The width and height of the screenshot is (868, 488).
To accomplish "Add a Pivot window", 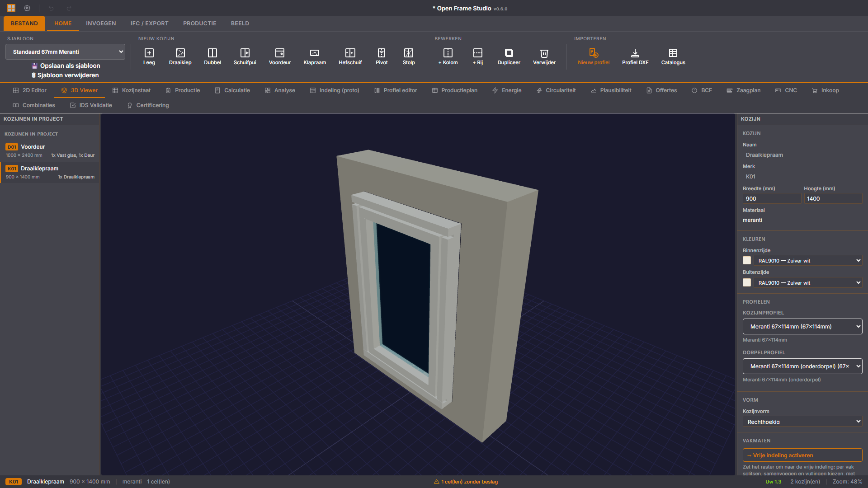I will pos(382,57).
